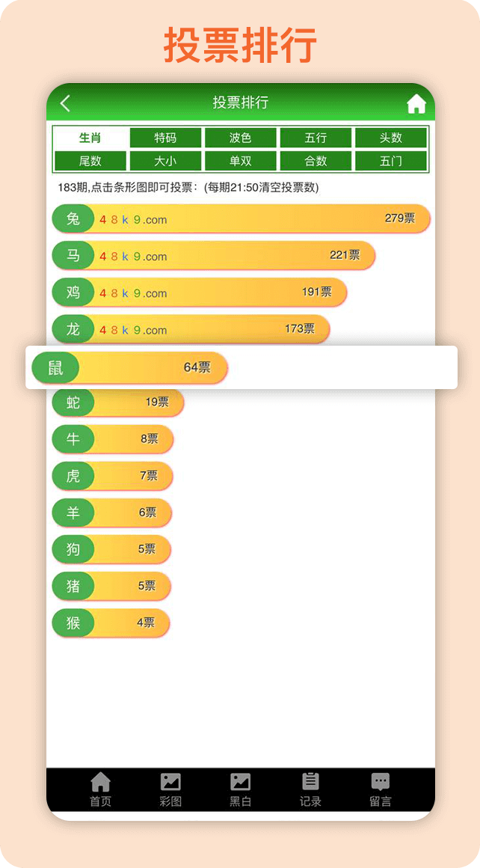Vote for 鸡 bar with 191票
This screenshot has height=868, width=480.
point(200,293)
